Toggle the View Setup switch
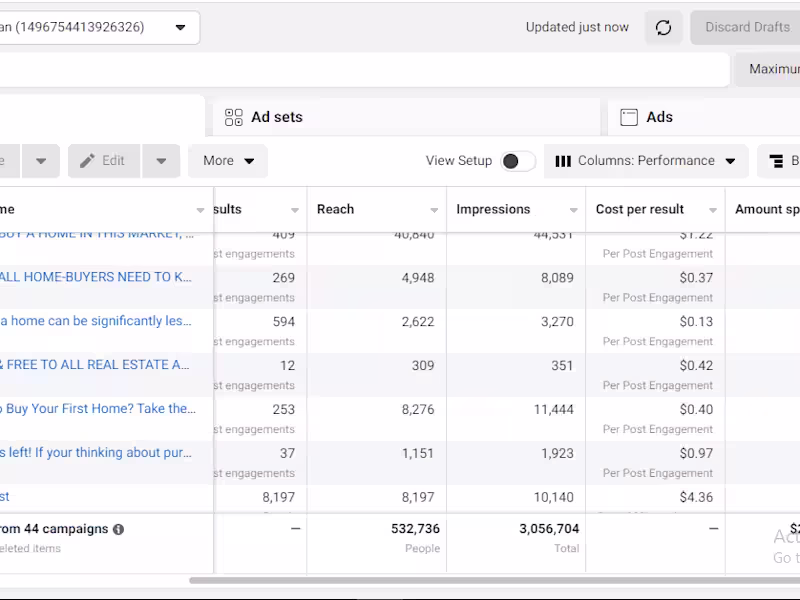This screenshot has height=600, width=800. 518,161
